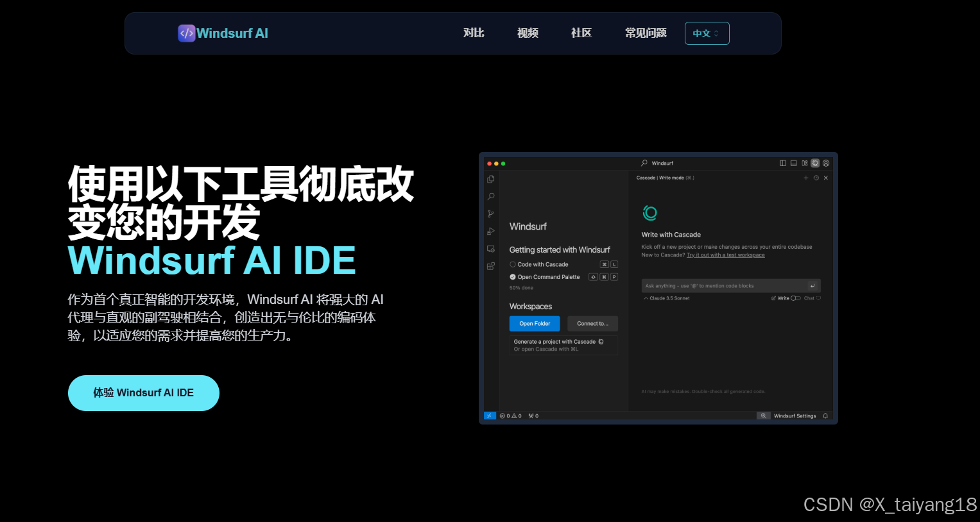Click the Windsurf search box in IDE title bar
The width and height of the screenshot is (980, 522).
point(658,163)
